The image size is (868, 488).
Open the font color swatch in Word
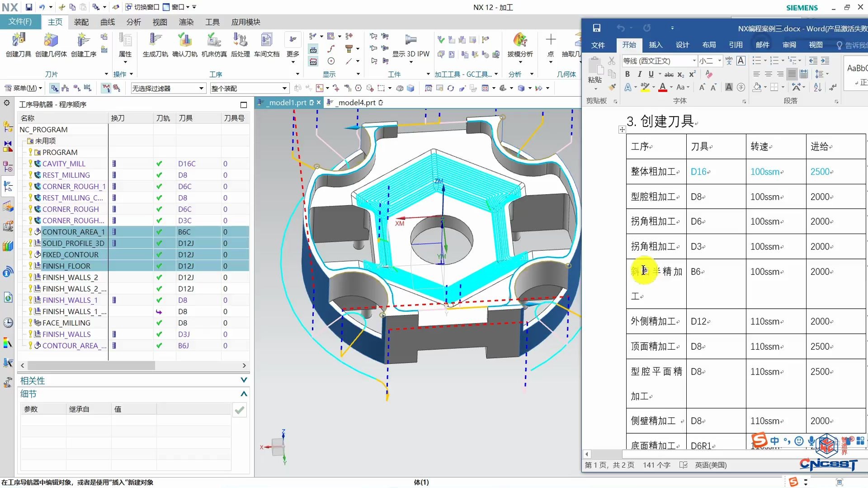click(x=663, y=87)
